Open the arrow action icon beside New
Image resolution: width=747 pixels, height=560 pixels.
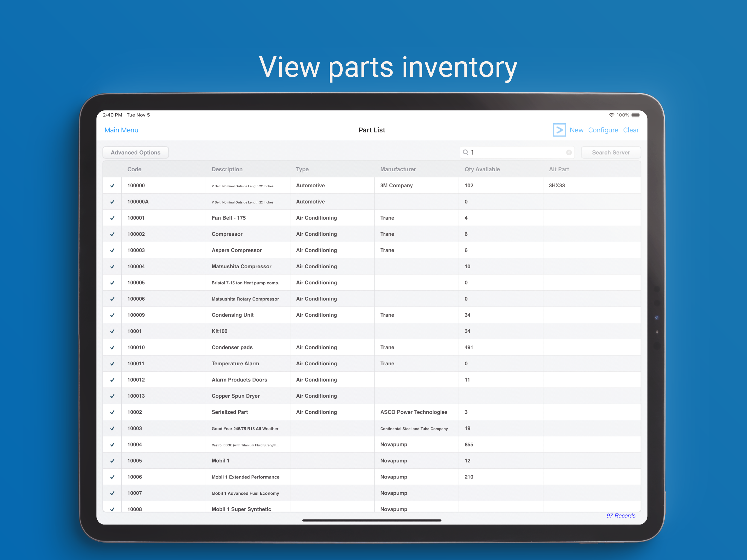click(x=559, y=130)
